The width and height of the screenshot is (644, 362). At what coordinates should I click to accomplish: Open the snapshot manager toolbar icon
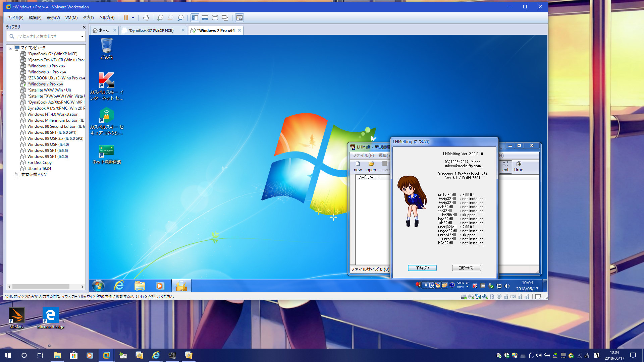click(181, 18)
